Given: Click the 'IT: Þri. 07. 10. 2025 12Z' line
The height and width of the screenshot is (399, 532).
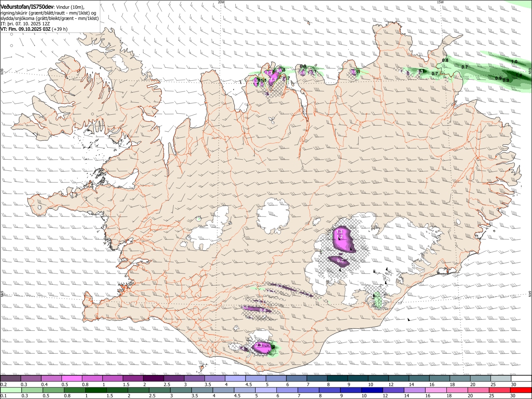Looking at the screenshot, I should coord(25,24).
